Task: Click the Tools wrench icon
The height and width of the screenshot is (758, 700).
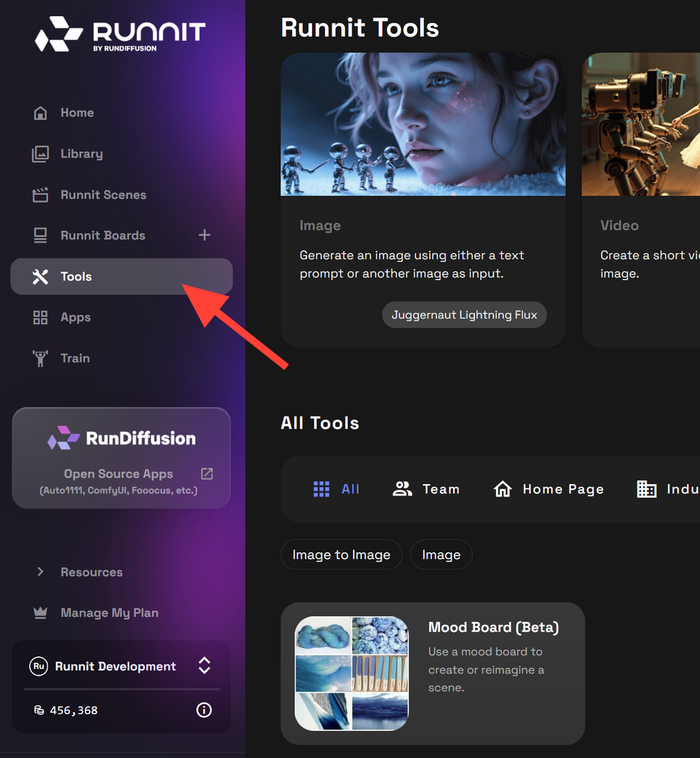Action: coord(39,276)
